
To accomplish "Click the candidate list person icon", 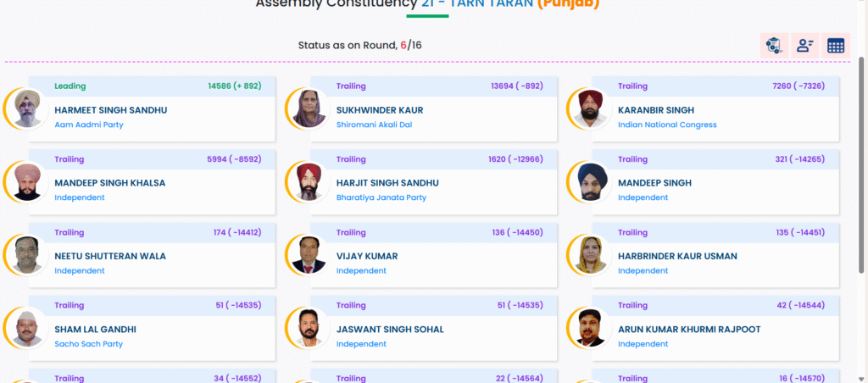I will [x=805, y=46].
